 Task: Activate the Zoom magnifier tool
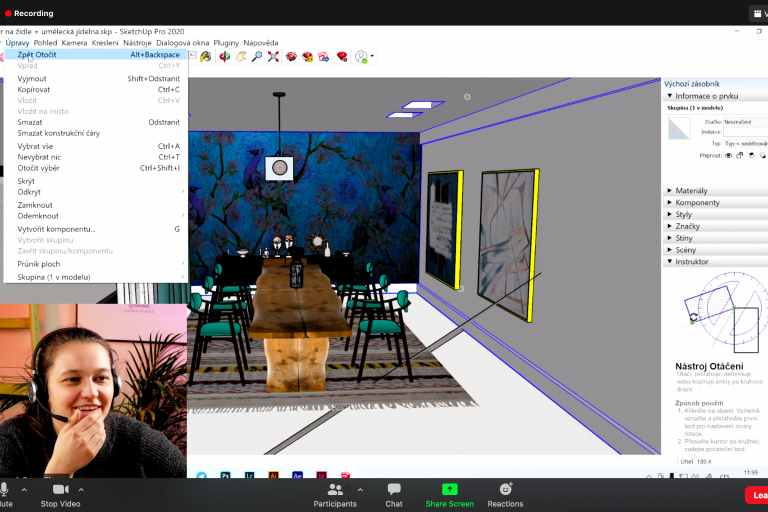click(257, 57)
